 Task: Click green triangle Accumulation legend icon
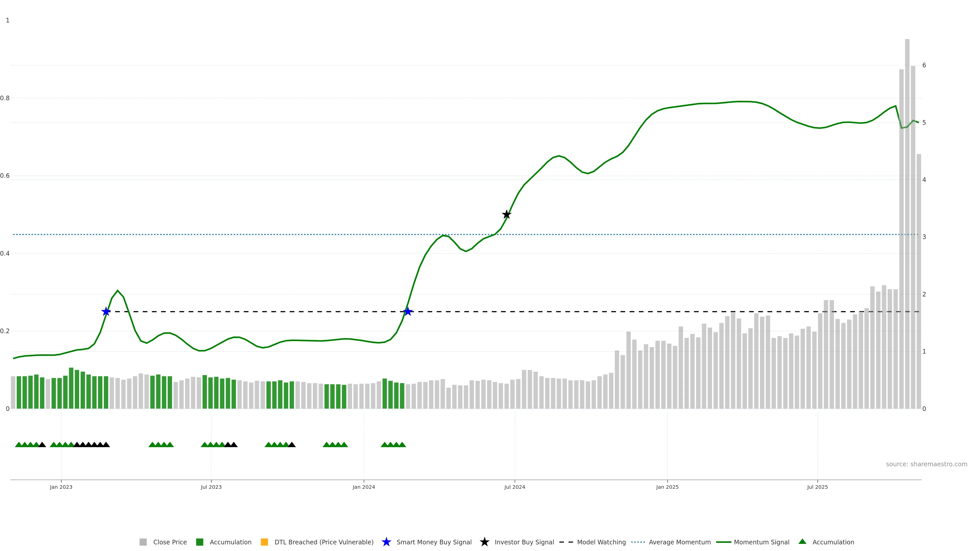click(x=802, y=542)
